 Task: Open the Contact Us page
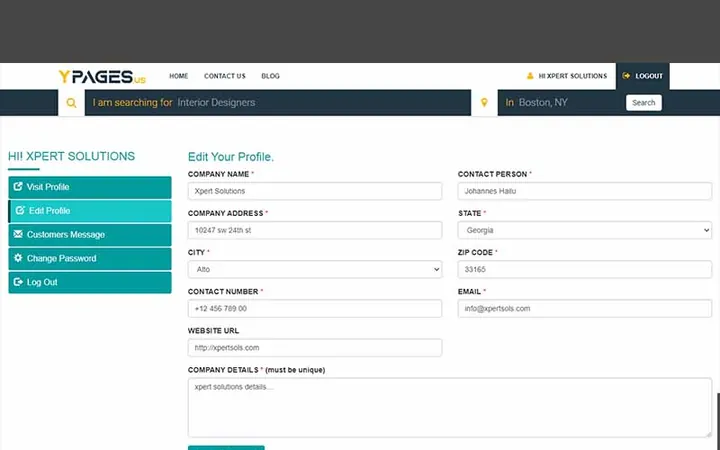pyautogui.click(x=225, y=76)
